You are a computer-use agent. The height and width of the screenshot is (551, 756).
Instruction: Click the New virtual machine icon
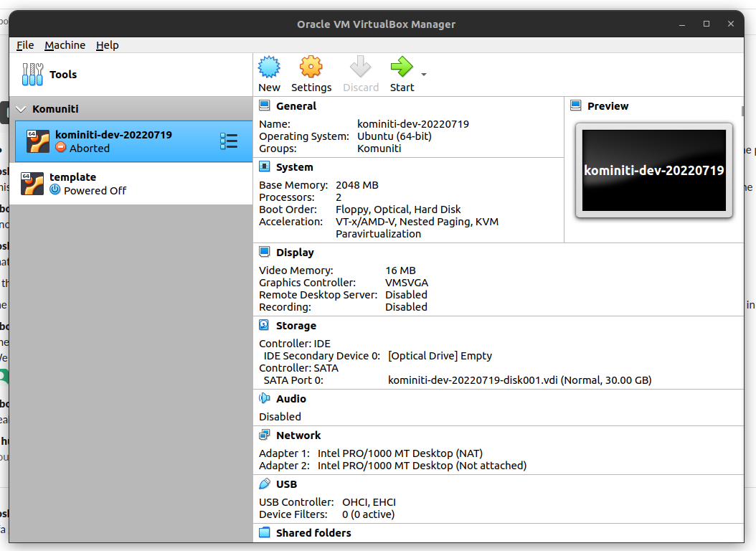269,68
